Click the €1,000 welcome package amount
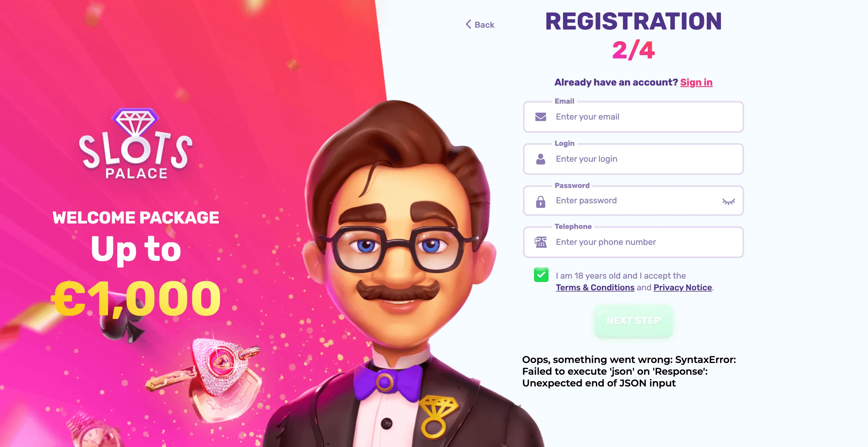Screen dimensions: 868x447 [136, 299]
